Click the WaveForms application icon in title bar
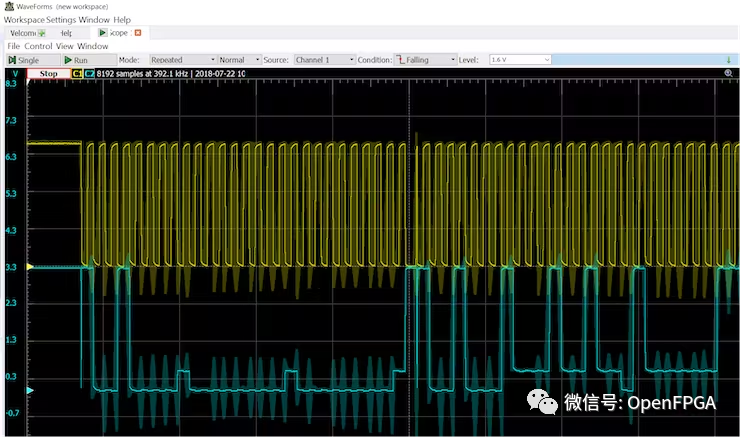 click(x=8, y=6)
